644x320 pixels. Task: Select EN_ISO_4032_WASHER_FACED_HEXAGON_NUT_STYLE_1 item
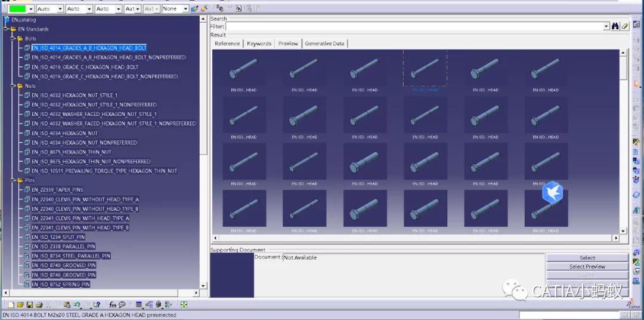(x=94, y=115)
